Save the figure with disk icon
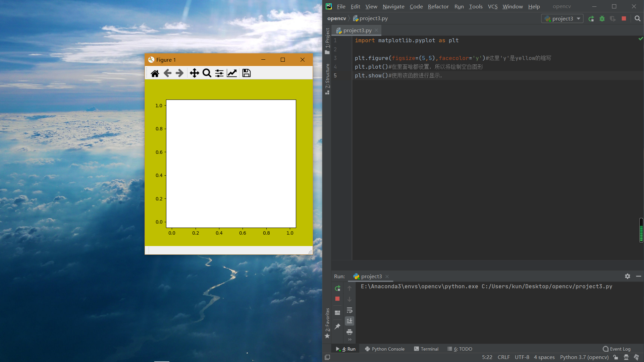The image size is (644, 362). click(247, 73)
